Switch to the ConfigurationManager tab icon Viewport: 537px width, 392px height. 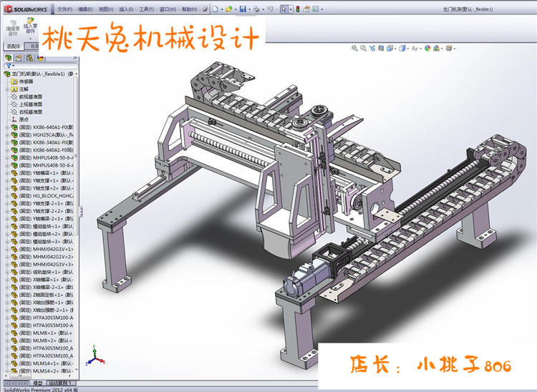(x=30, y=58)
